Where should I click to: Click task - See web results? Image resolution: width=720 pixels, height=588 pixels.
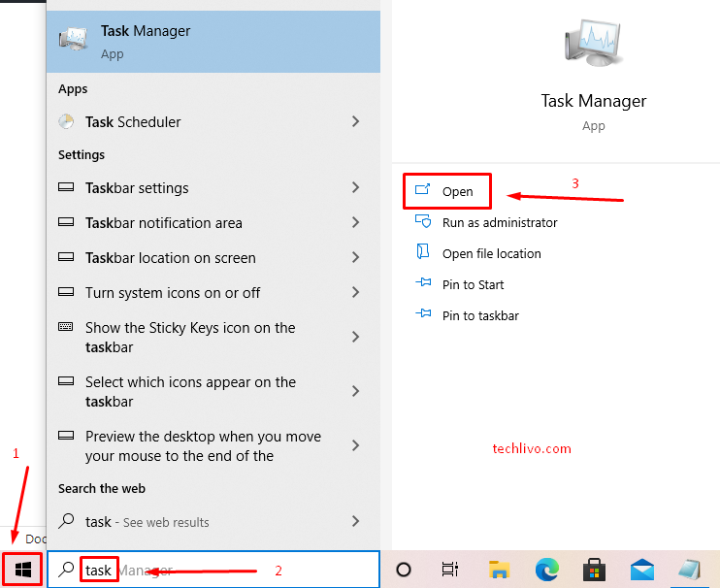pos(213,522)
